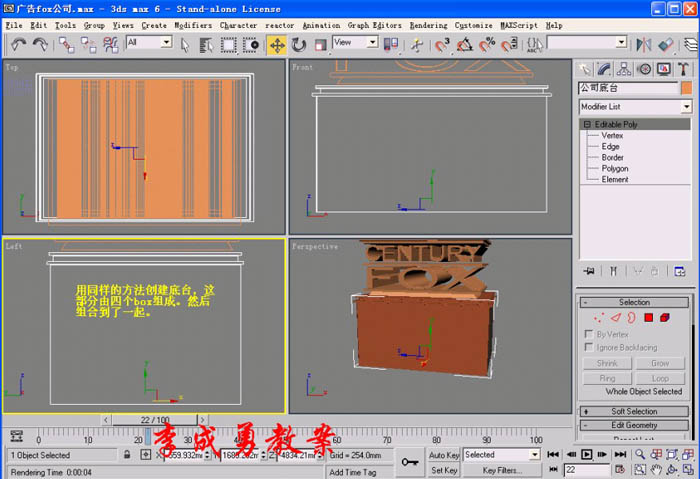Open the Utilities hammer panel tab
Viewport: 700px width, 479px height.
click(683, 69)
